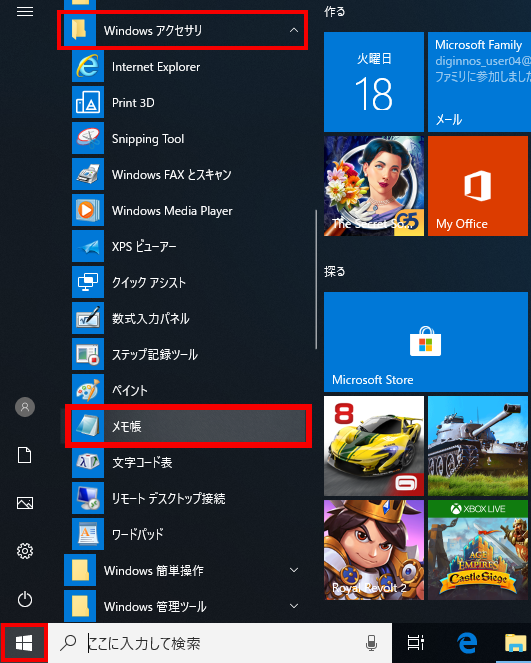The width and height of the screenshot is (531, 663).
Task: Launch ペイント palette icon
Action: [x=88, y=390]
